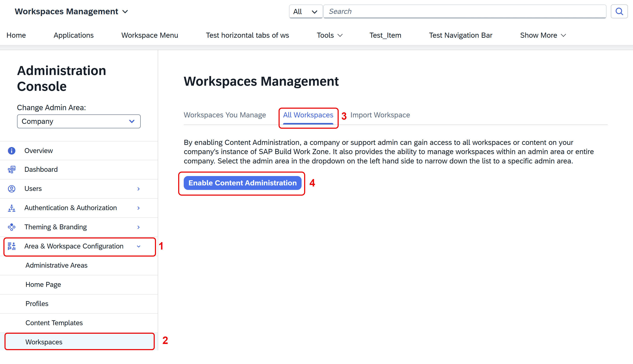Expand the Authentication & Authorization chevron
Screen dimensions: 633x364
click(139, 208)
